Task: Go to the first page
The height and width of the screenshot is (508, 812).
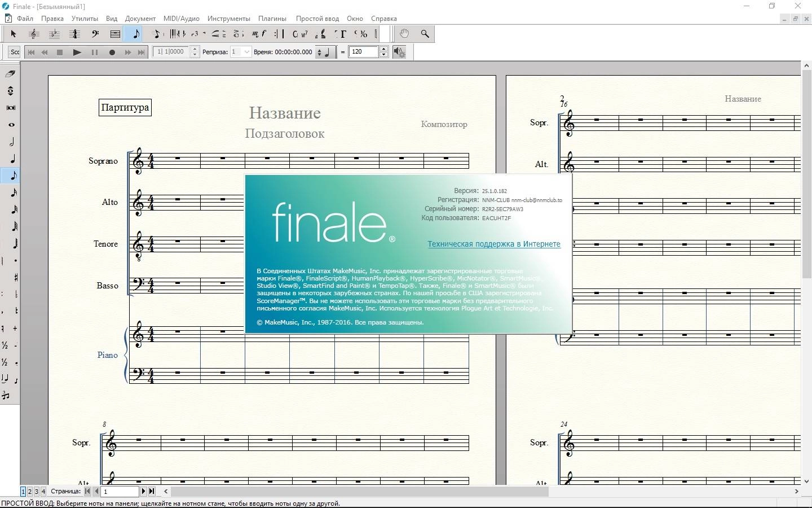Action: click(x=87, y=491)
